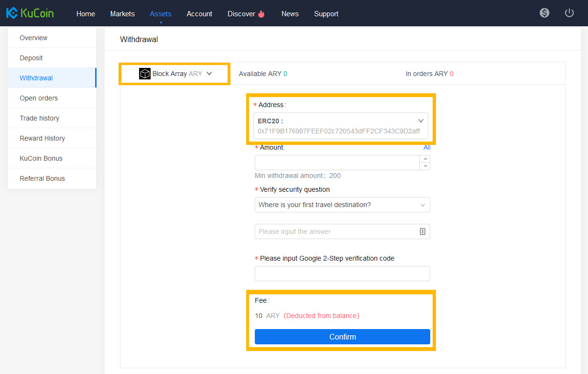The width and height of the screenshot is (588, 374).
Task: Click the KuCoin logo
Action: coord(30,13)
